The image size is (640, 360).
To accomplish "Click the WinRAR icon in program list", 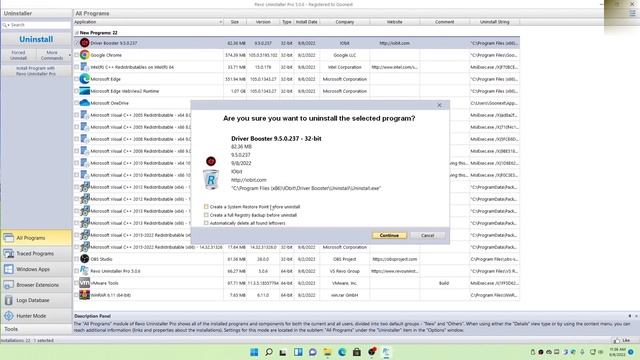I will point(84,295).
